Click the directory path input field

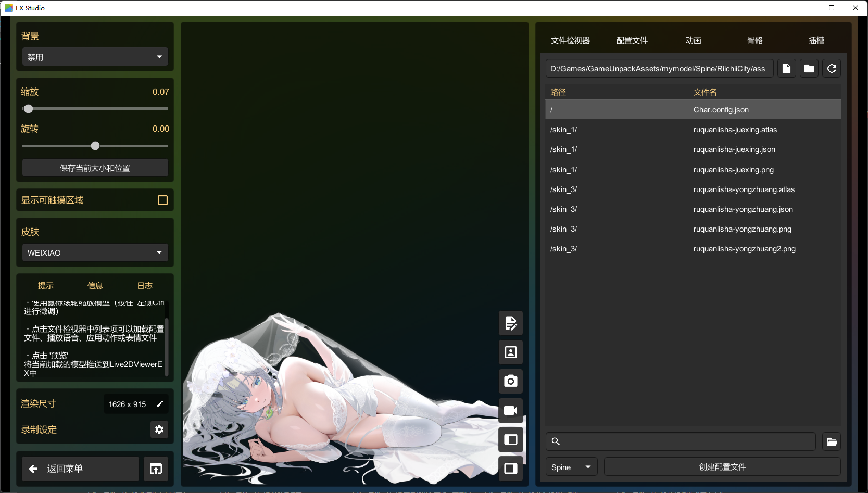[659, 69]
